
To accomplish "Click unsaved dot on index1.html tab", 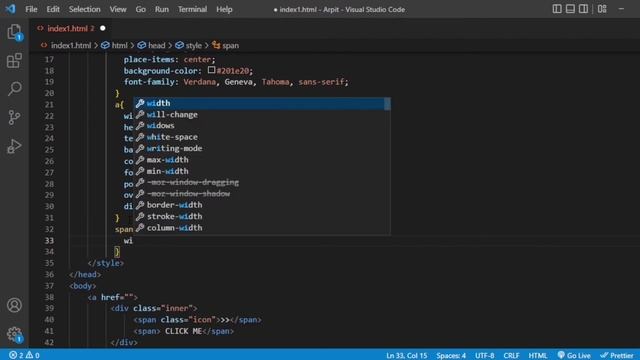I will tap(103, 28).
